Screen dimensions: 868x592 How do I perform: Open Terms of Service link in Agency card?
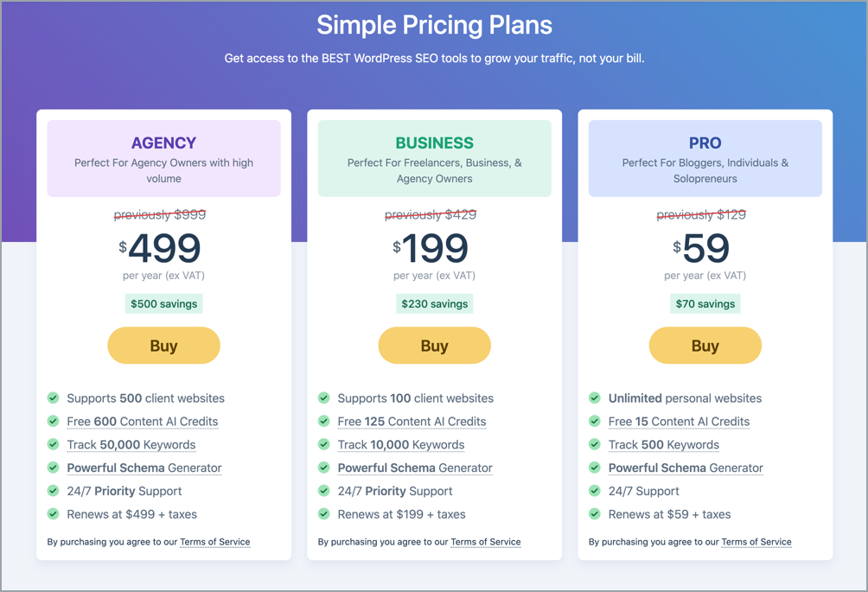click(214, 542)
